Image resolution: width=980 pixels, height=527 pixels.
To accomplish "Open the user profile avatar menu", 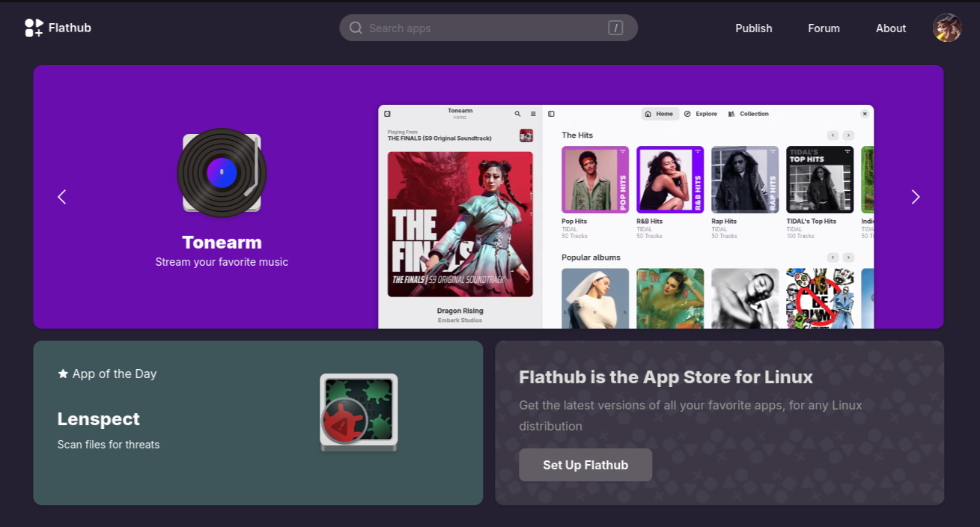I will (x=946, y=28).
